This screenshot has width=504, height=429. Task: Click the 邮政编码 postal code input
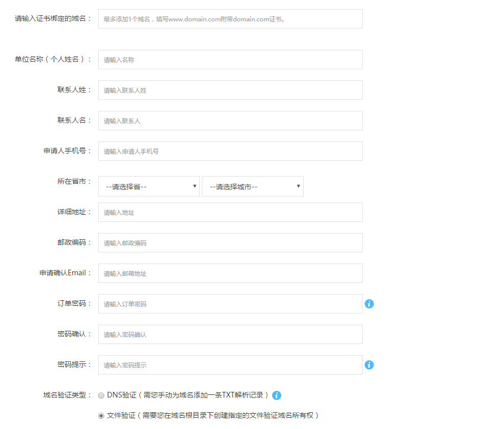[x=230, y=243]
